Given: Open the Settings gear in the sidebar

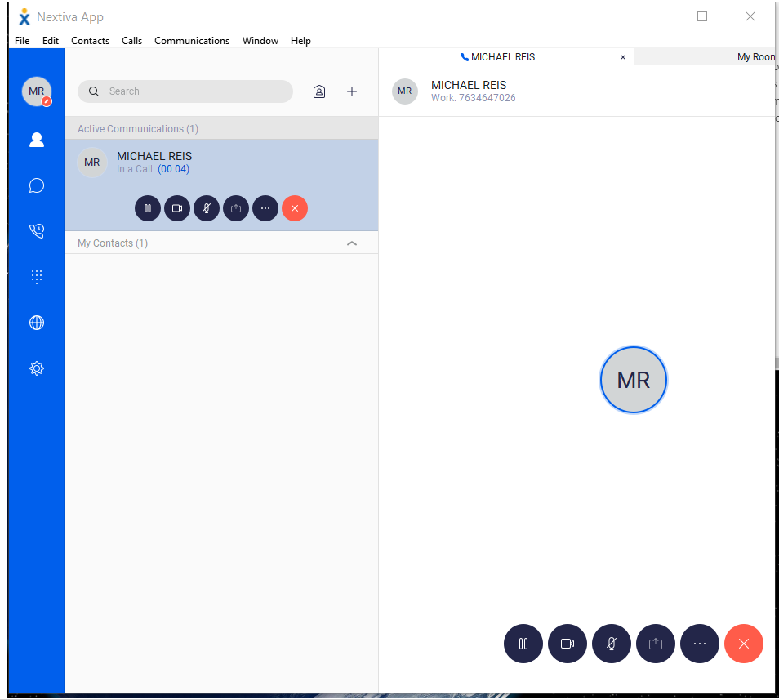Looking at the screenshot, I should pyautogui.click(x=37, y=368).
